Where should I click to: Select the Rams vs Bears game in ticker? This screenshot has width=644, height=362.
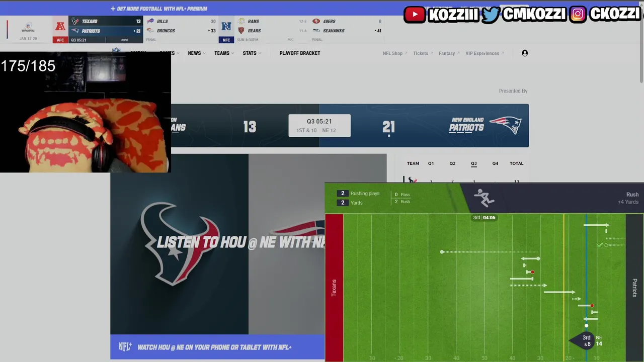272,29
